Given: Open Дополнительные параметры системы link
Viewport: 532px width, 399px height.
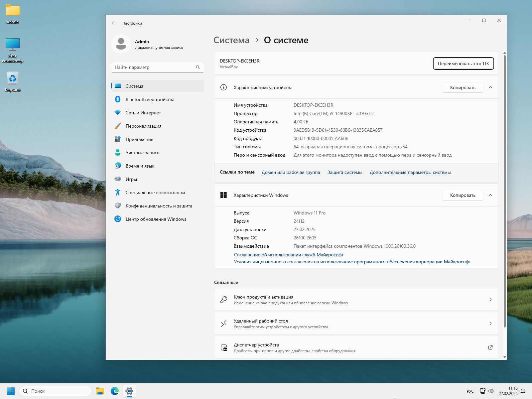Looking at the screenshot, I should click(410, 172).
